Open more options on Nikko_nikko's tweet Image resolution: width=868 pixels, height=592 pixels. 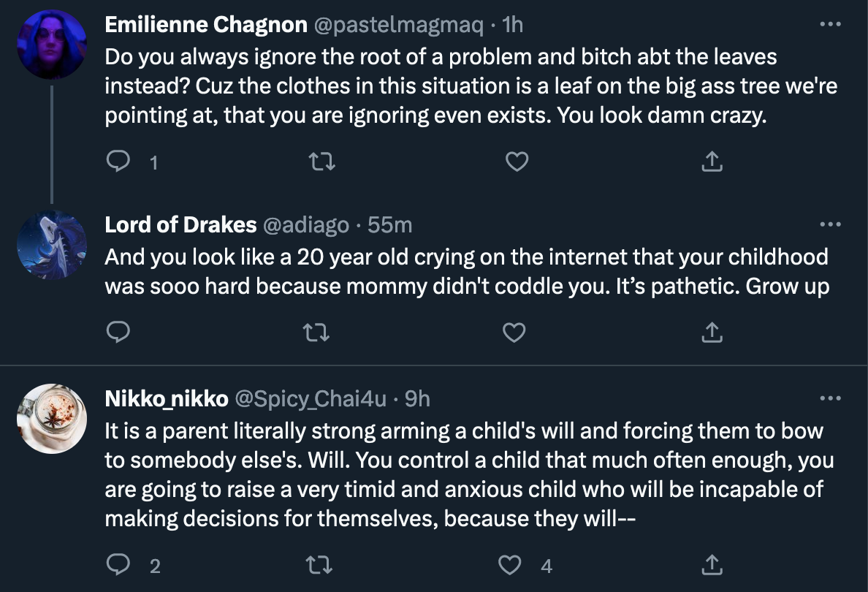point(830,398)
